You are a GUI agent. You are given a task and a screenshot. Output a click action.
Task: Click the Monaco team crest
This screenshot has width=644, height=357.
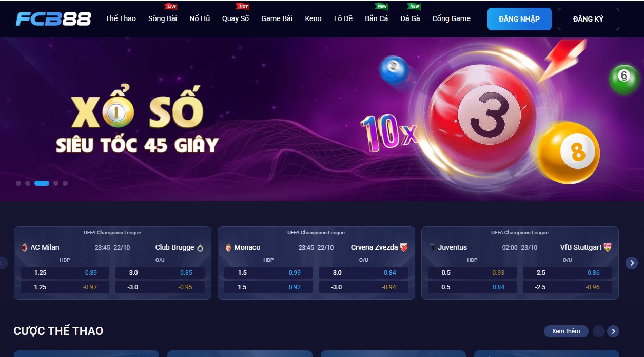[x=228, y=248]
